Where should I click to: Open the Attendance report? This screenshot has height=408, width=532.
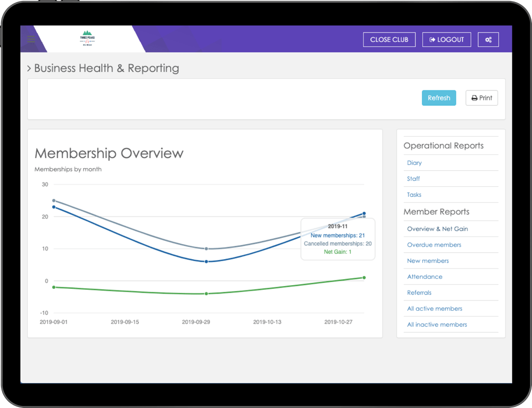click(425, 277)
